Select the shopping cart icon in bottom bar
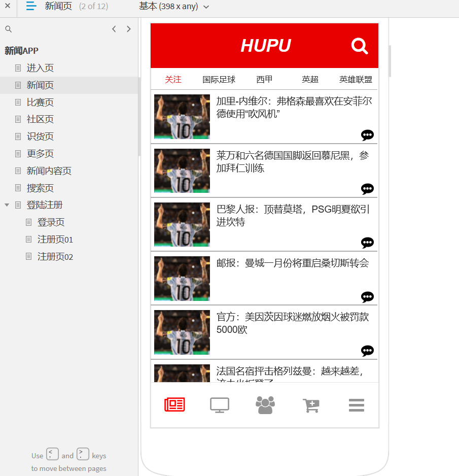 pyautogui.click(x=311, y=405)
